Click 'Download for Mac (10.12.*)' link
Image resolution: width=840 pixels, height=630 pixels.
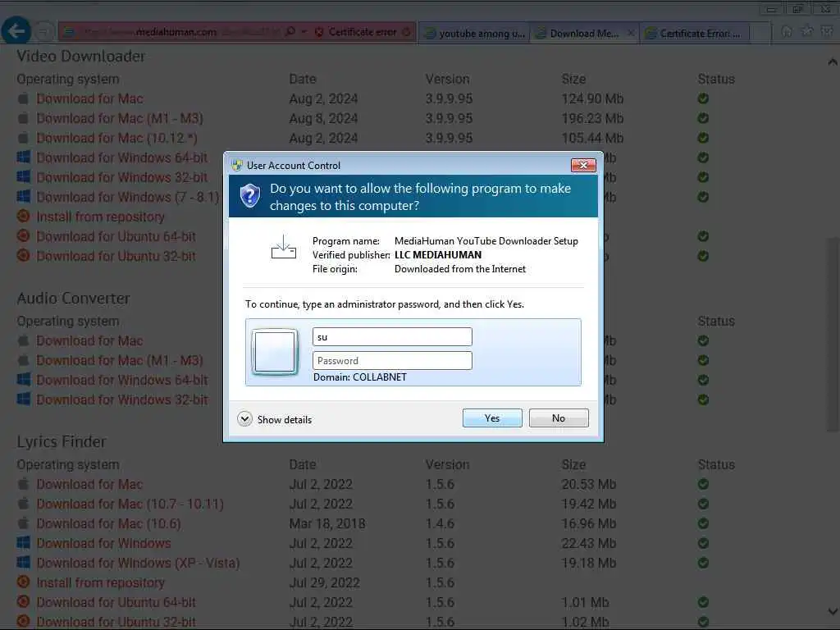(116, 138)
